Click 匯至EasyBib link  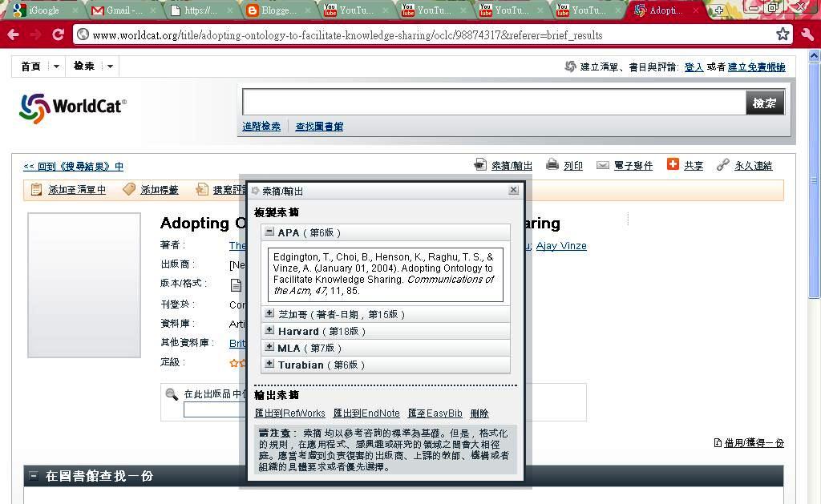[x=435, y=413]
